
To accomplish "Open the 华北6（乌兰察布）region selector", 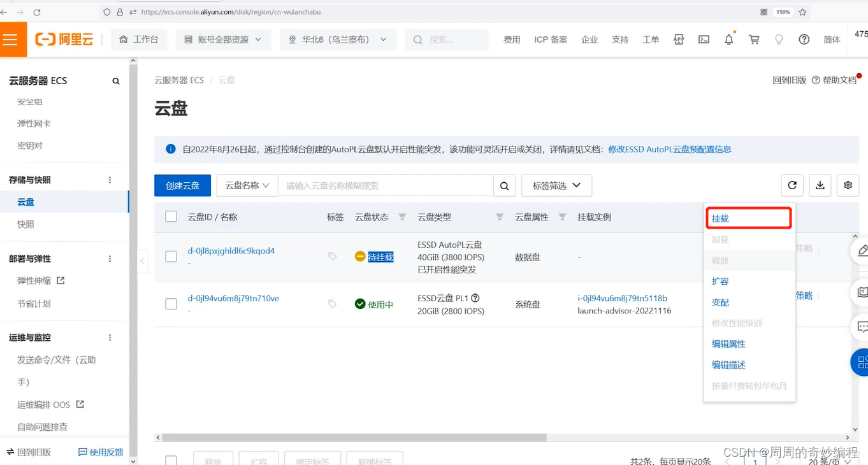I will [338, 39].
